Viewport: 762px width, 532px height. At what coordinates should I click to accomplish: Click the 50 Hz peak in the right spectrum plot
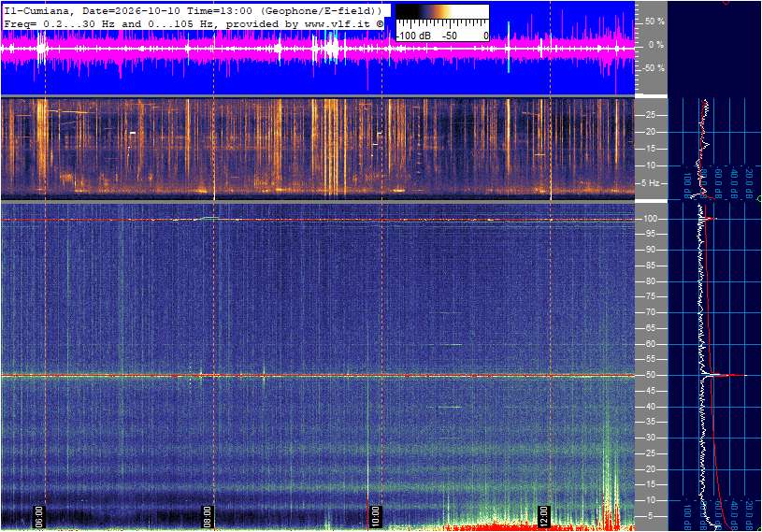click(x=725, y=375)
